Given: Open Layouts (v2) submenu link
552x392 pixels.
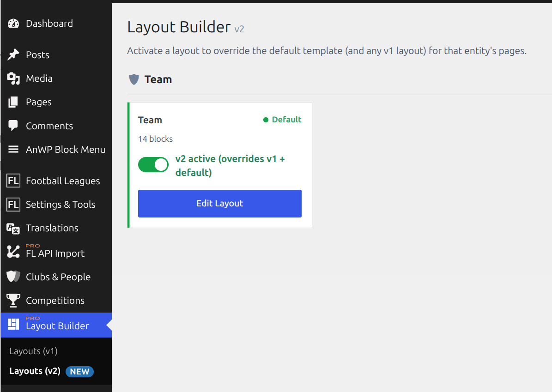Looking at the screenshot, I should point(35,371).
